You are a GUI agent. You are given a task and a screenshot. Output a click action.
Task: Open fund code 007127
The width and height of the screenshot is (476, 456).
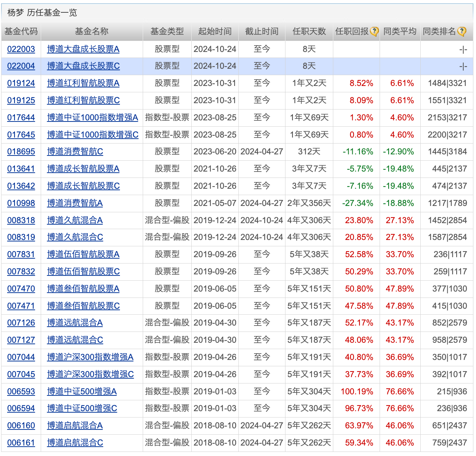point(21,340)
